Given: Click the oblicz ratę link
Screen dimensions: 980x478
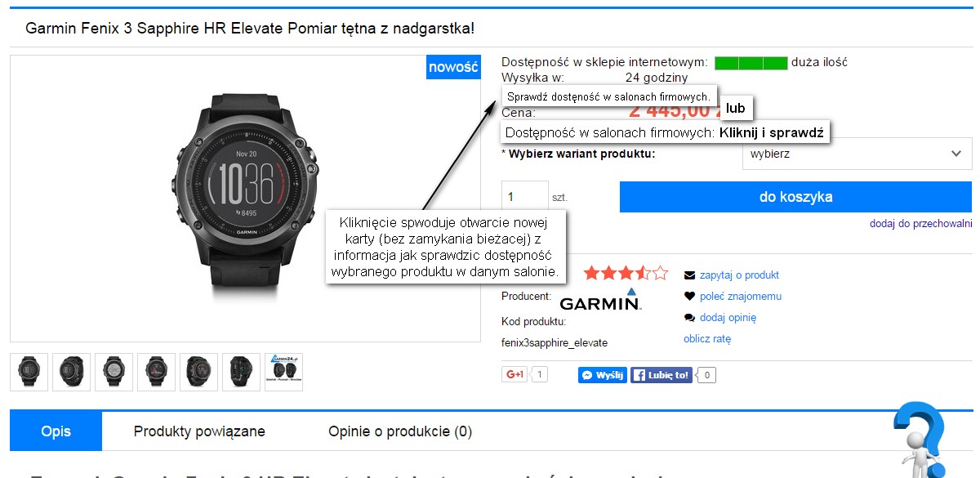Looking at the screenshot, I should 707,339.
